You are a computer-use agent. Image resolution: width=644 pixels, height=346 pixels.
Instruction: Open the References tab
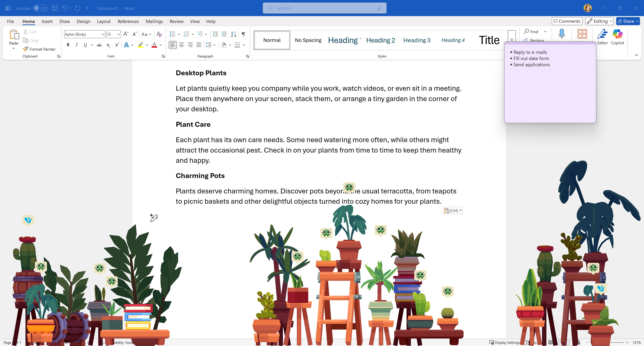coord(128,21)
